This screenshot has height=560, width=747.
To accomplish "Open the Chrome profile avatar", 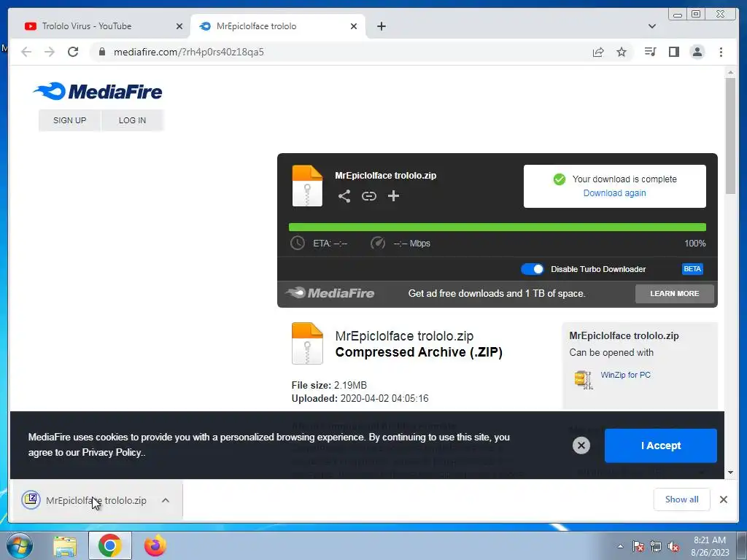I will (x=697, y=52).
